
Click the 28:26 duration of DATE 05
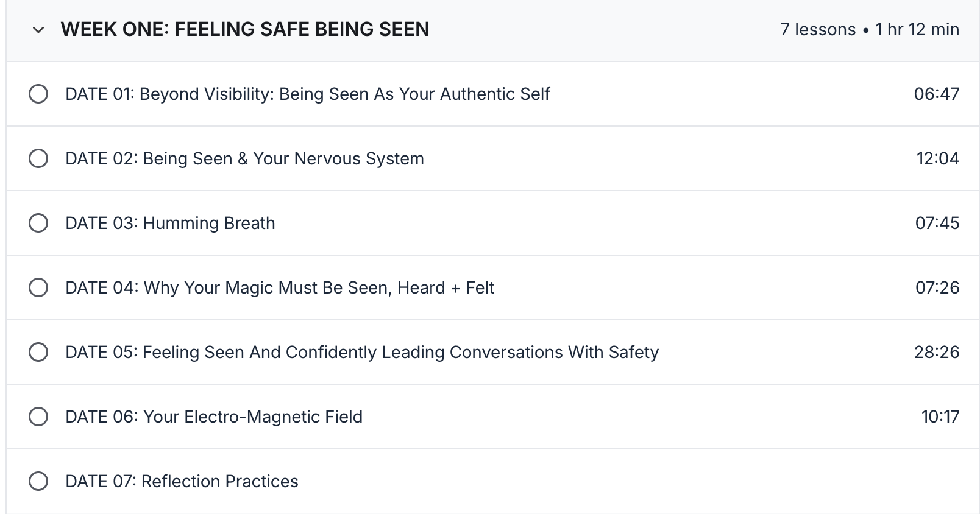937,352
